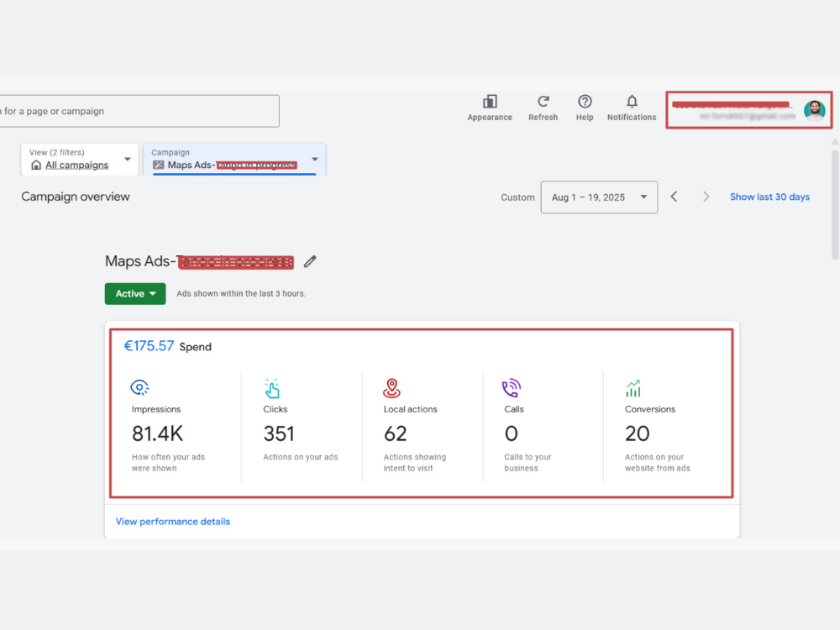Open the Campaign selector dropdown
The image size is (840, 630).
234,159
